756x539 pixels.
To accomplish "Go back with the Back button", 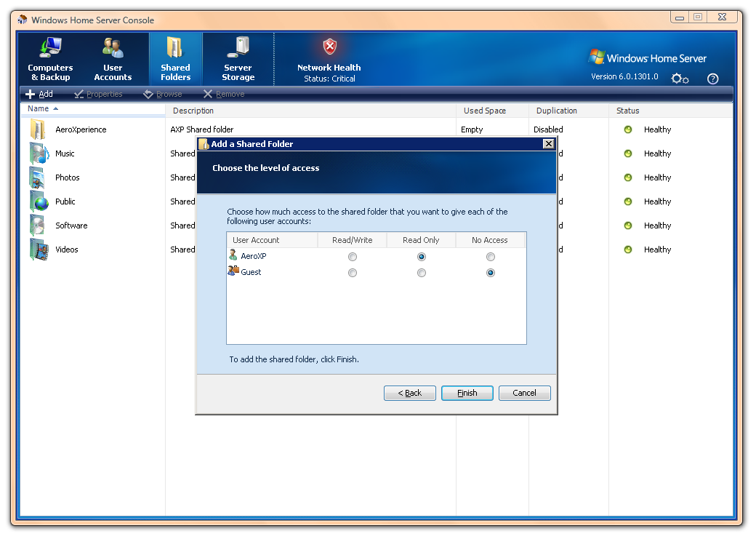I will click(x=410, y=393).
